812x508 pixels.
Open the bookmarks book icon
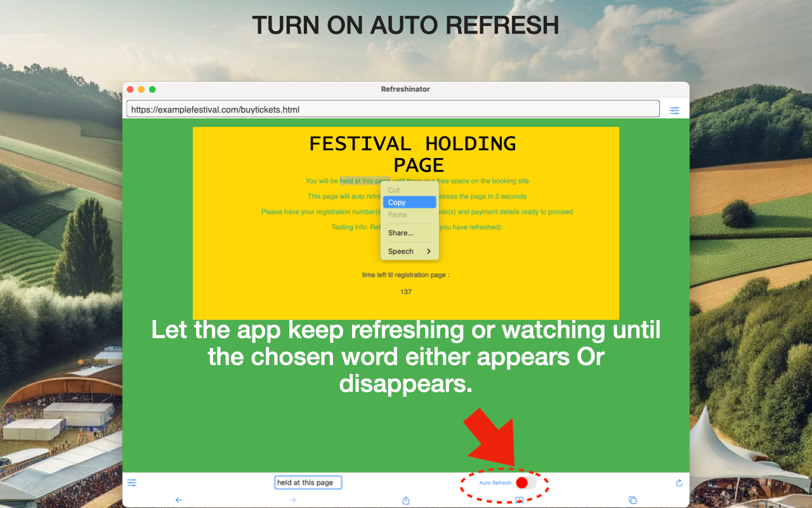(x=519, y=500)
